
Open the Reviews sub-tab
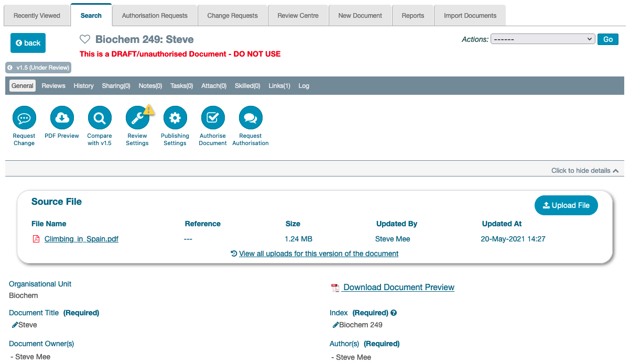53,86
